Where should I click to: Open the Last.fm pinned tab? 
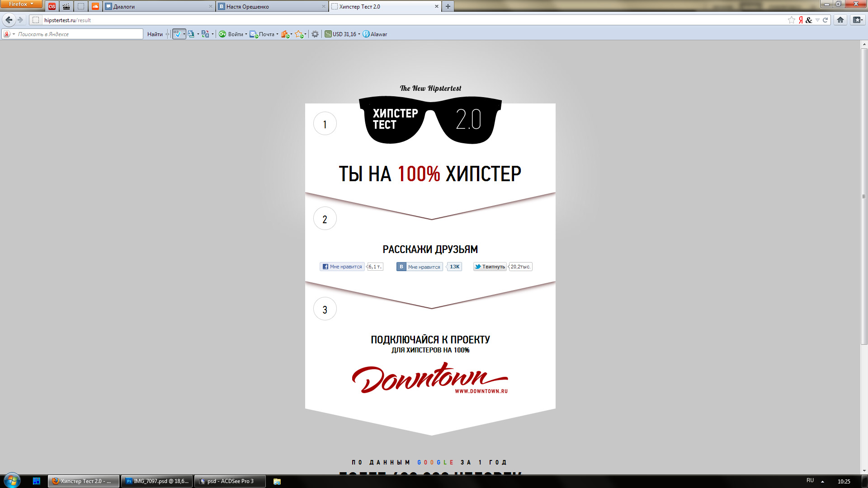click(x=52, y=6)
